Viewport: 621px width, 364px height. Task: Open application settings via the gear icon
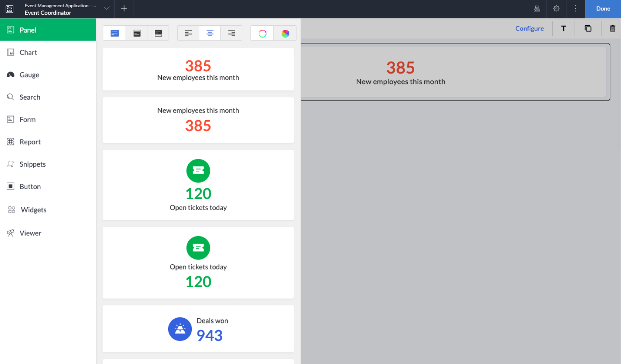click(x=556, y=8)
